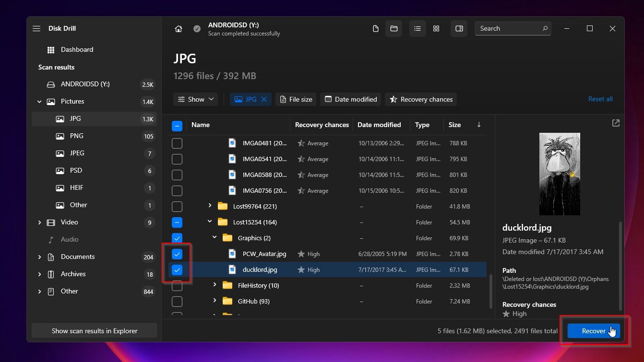Select the list view layout icon
The height and width of the screenshot is (362, 644).
pos(417,29)
